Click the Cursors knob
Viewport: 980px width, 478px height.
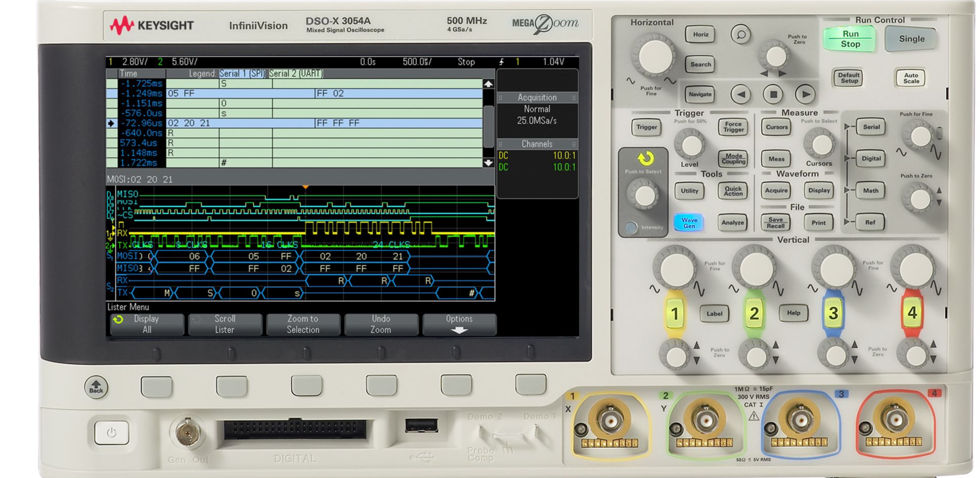coord(820,144)
